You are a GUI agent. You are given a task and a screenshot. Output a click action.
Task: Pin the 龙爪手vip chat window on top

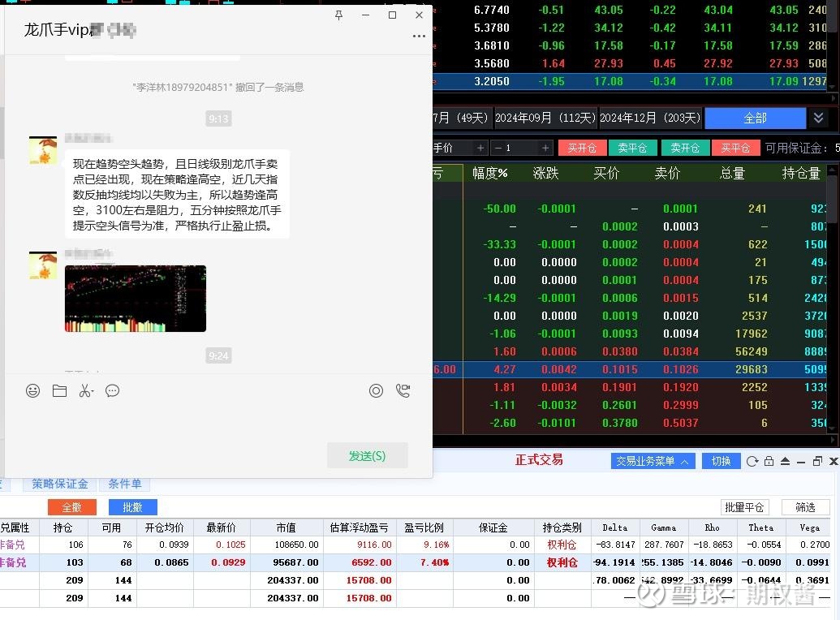[x=338, y=15]
